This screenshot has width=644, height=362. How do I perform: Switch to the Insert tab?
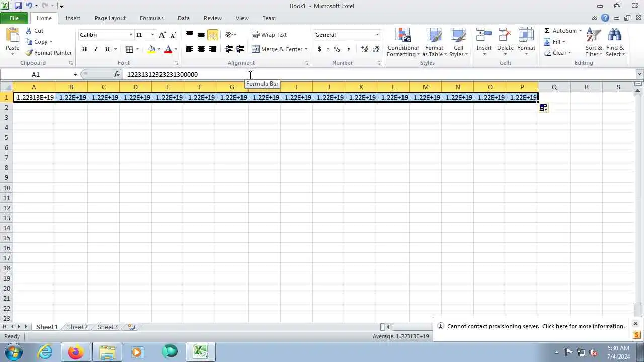click(x=73, y=18)
